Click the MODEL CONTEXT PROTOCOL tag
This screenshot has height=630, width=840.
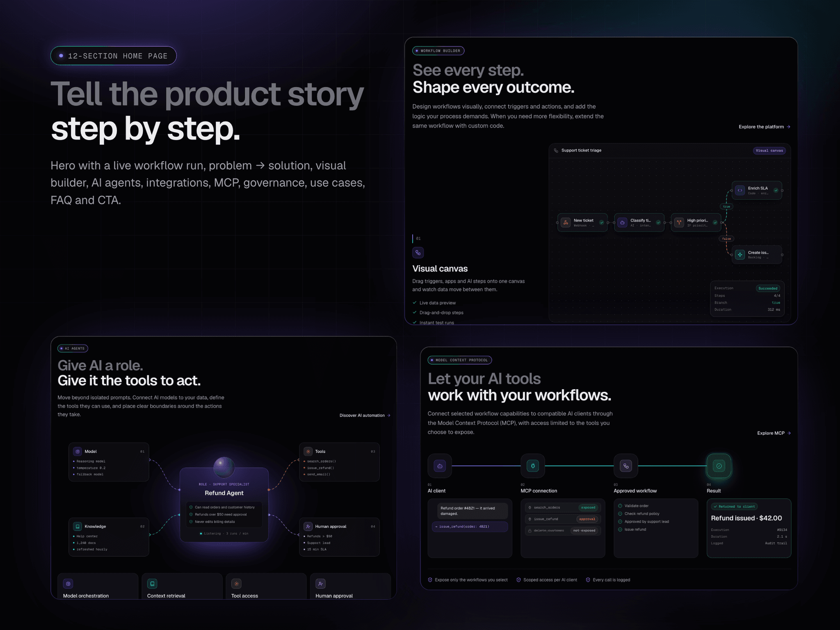[460, 360]
